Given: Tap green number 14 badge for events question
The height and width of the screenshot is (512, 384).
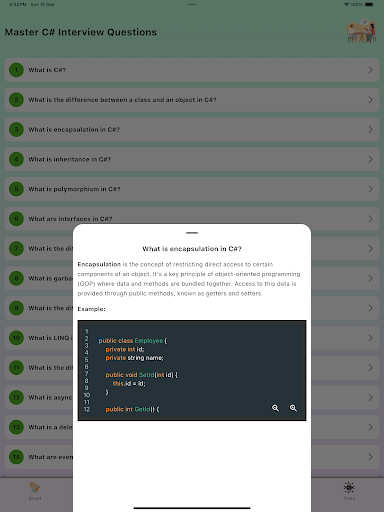Looking at the screenshot, I should point(16,457).
